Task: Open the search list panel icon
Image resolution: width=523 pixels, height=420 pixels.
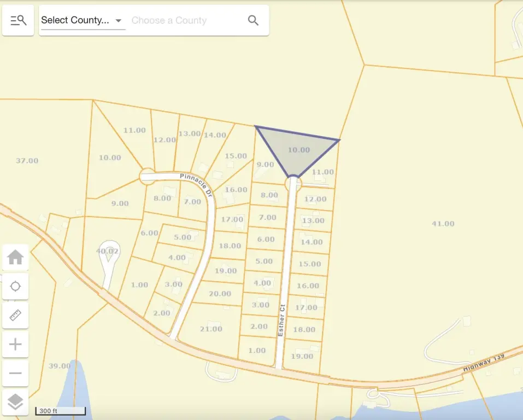Action: tap(18, 20)
